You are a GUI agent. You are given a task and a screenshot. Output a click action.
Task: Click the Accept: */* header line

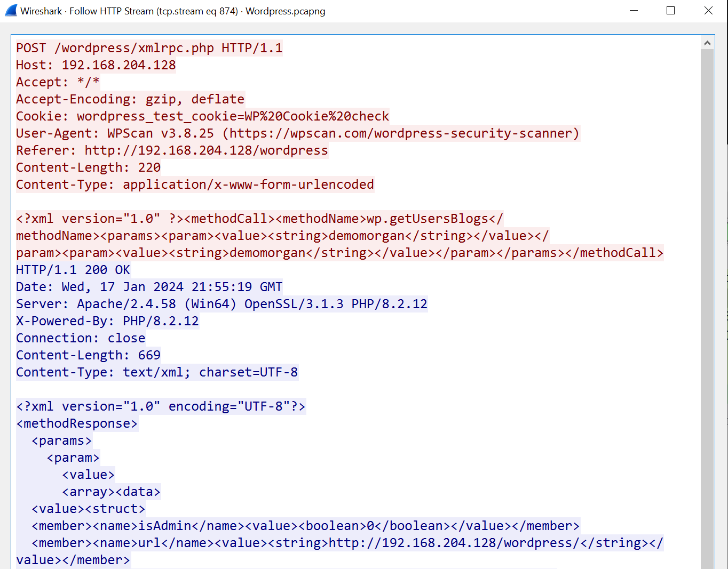coord(58,82)
